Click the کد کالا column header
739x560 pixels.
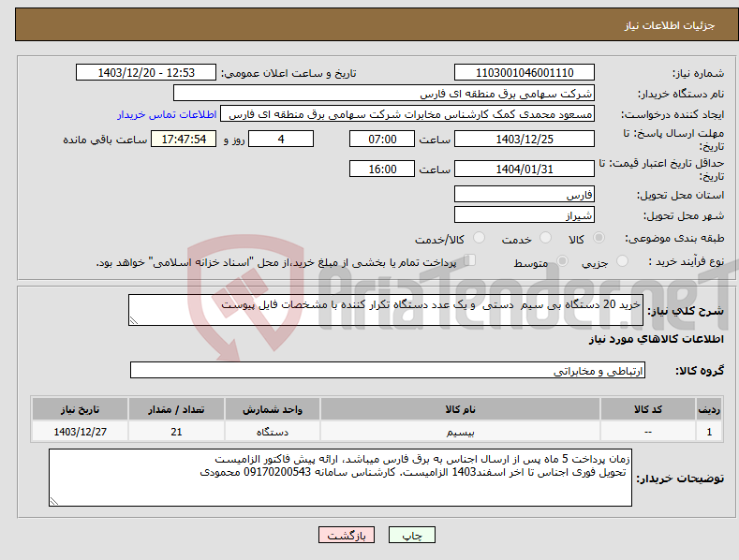click(648, 409)
